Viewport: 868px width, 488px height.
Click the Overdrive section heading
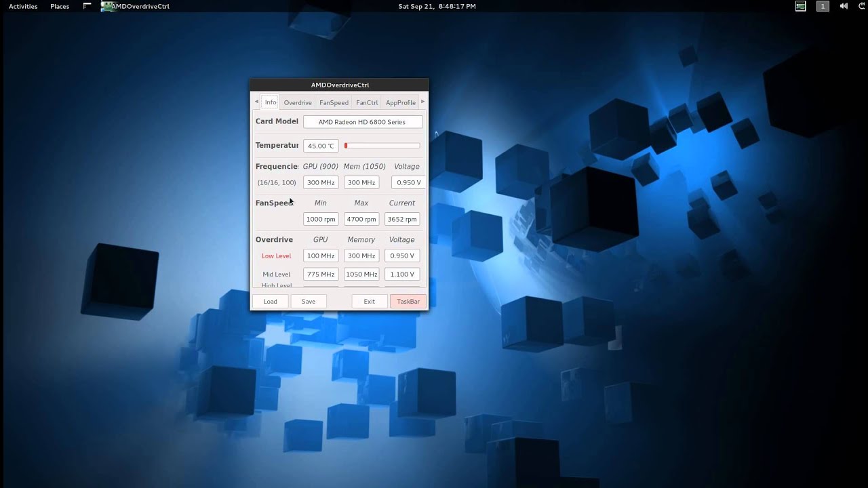coord(274,239)
